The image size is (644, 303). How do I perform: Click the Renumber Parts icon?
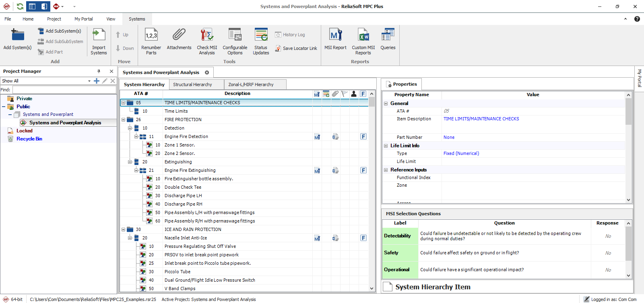151,35
